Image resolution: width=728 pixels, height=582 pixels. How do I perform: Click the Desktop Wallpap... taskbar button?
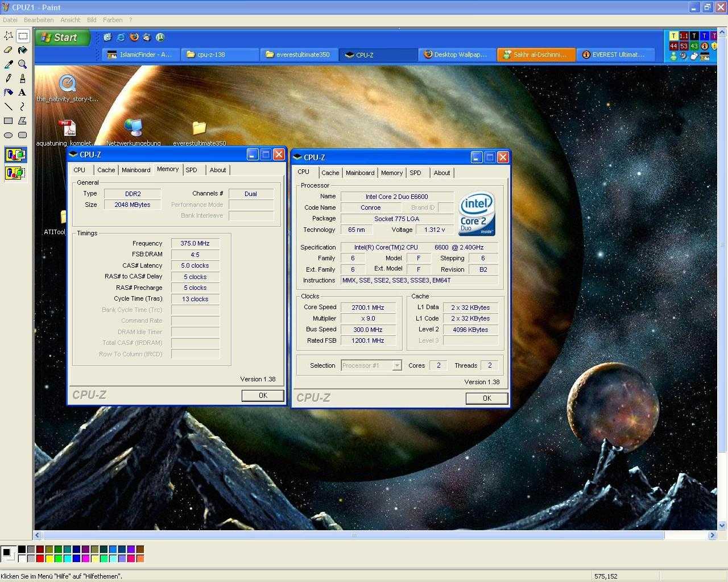pyautogui.click(x=457, y=55)
